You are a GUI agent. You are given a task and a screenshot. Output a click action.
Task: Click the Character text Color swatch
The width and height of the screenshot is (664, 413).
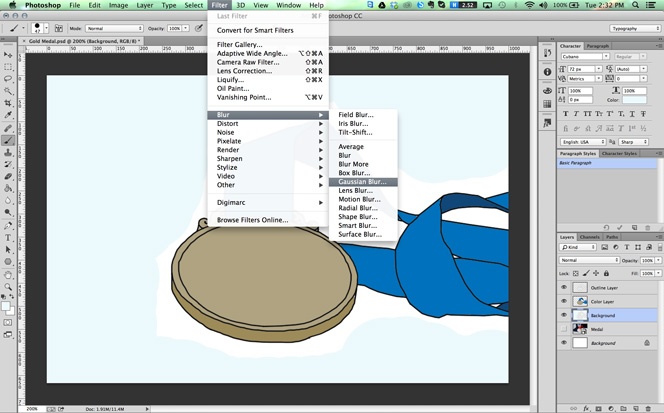[x=634, y=100]
